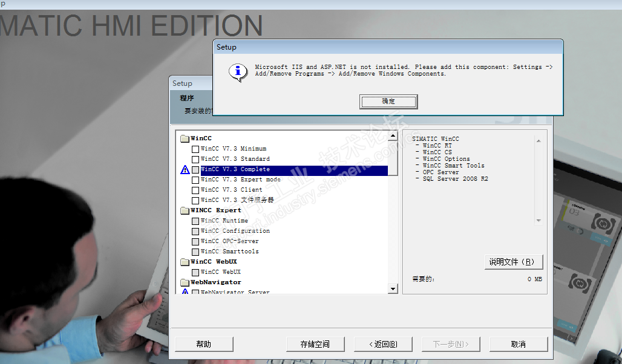Click the WebNavigator folder icon
Screen dimensions: 622x364
point(185,283)
